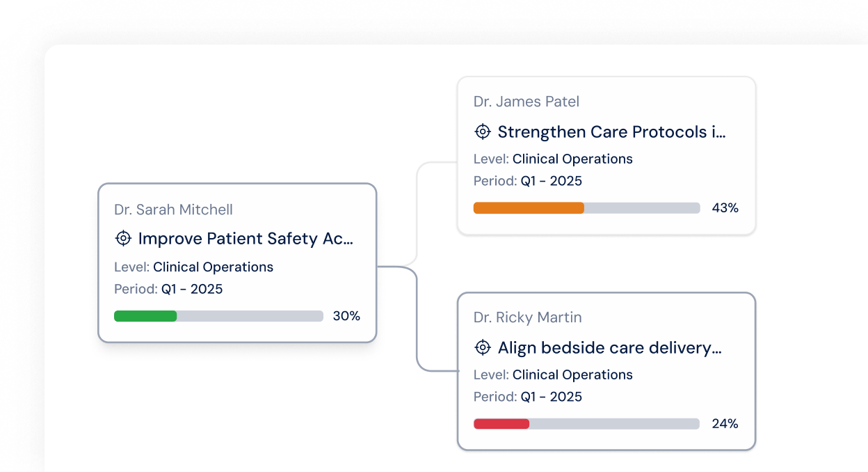Viewport: 868px width, 472px height.
Task: Open Align bedside care delivery objective title
Action: 610,347
